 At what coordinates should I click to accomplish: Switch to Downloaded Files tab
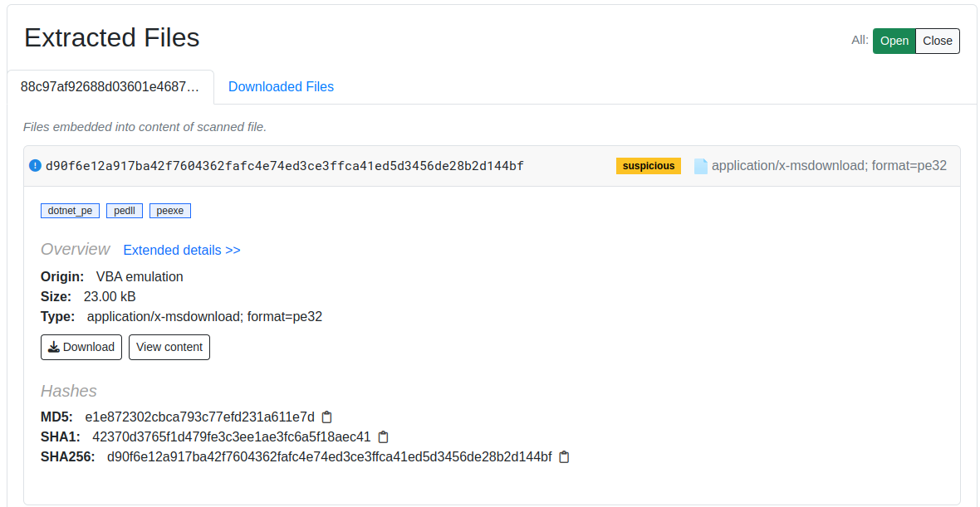tap(281, 86)
